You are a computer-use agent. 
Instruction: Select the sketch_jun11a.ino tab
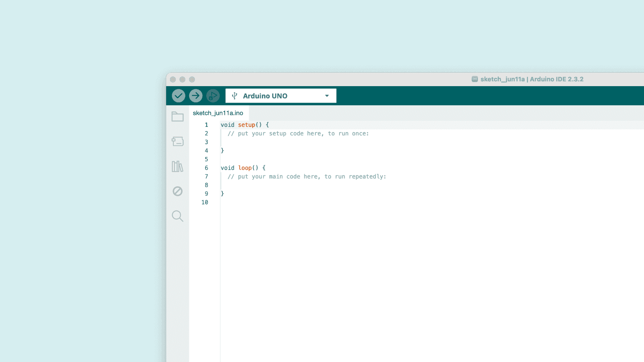point(218,113)
